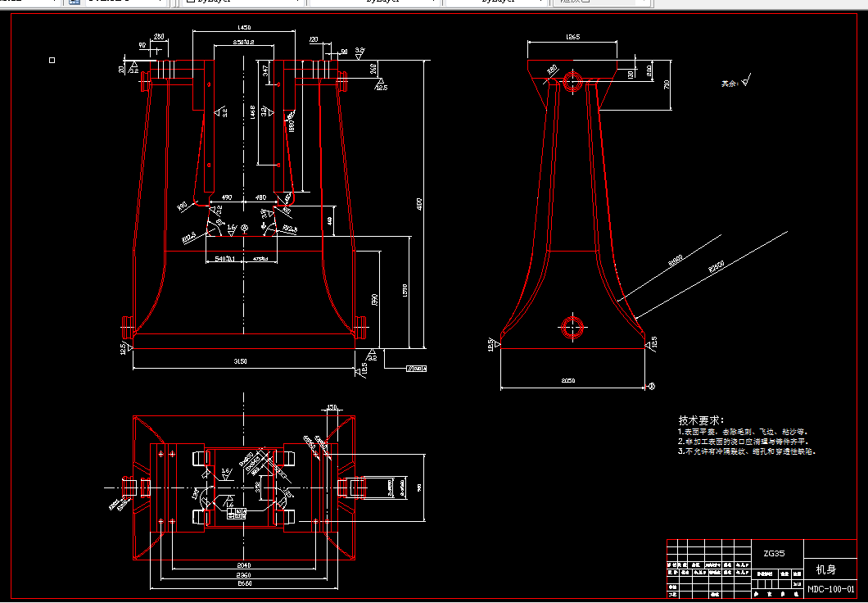The image size is (868, 603).
Task: Select the 4100 overall height dimension
Action: (419, 204)
